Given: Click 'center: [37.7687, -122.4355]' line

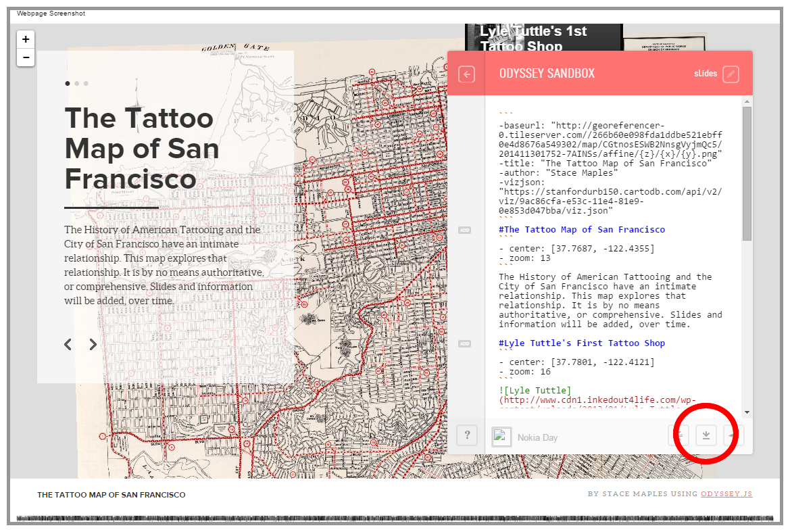Looking at the screenshot, I should pyautogui.click(x=576, y=248).
